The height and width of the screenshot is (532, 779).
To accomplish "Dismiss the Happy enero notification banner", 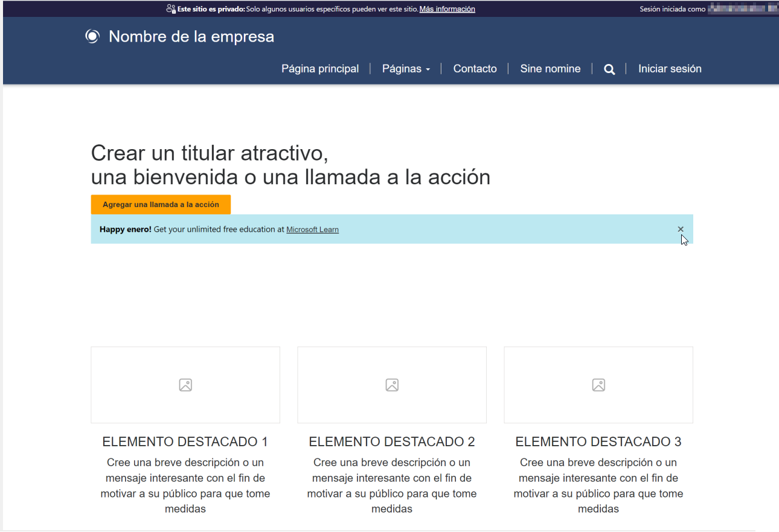I will pyautogui.click(x=681, y=229).
